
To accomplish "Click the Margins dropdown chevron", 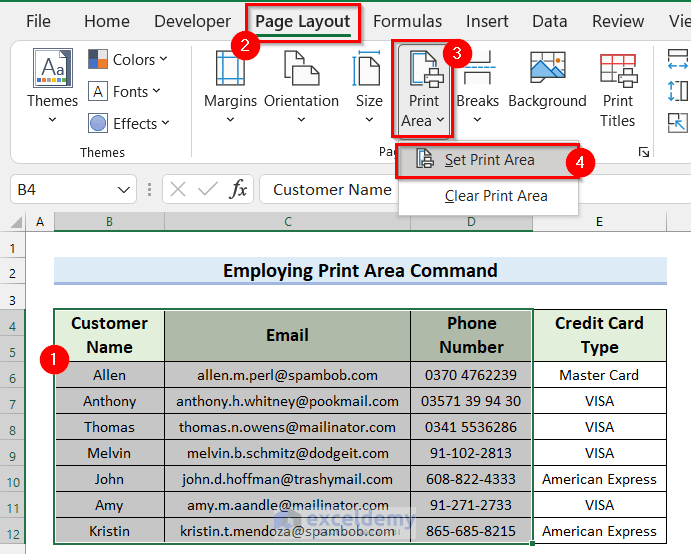I will click(230, 119).
